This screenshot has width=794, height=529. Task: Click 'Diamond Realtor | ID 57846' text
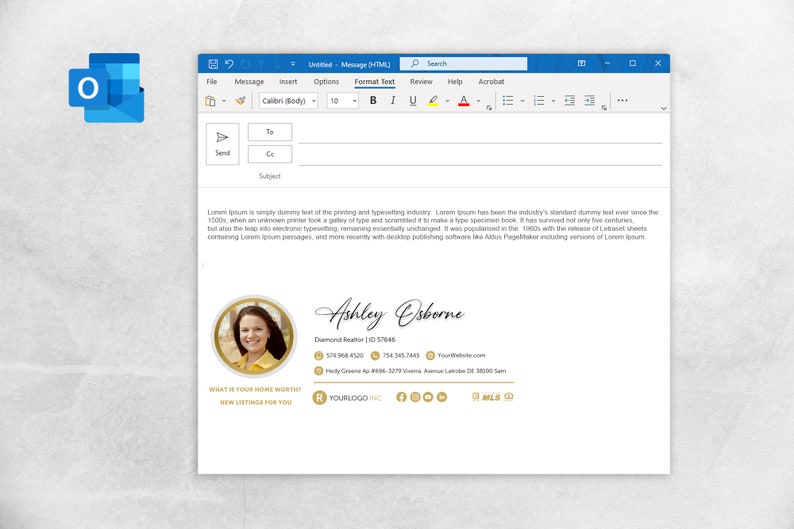pyautogui.click(x=354, y=340)
